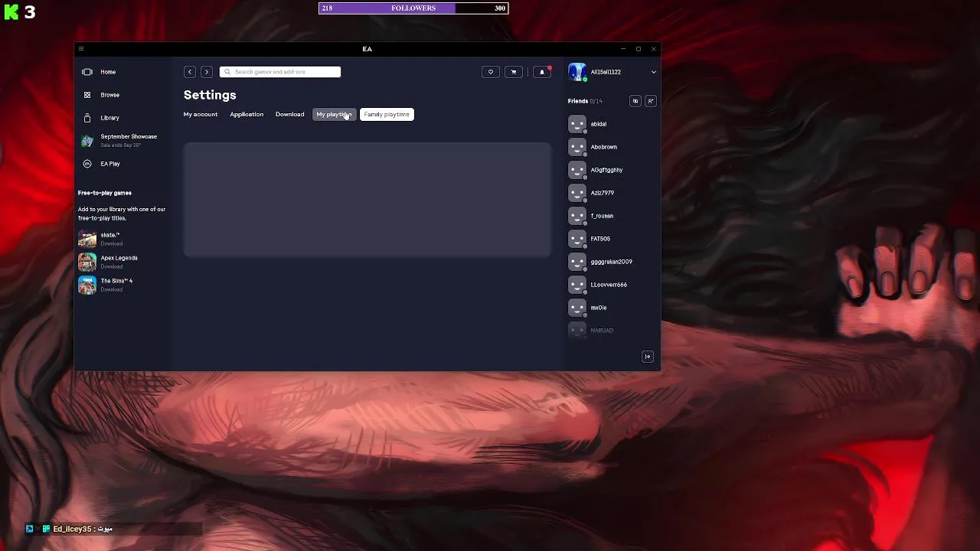The width and height of the screenshot is (980, 551).
Task: Open friend FAT505's avatar
Action: pos(577,239)
